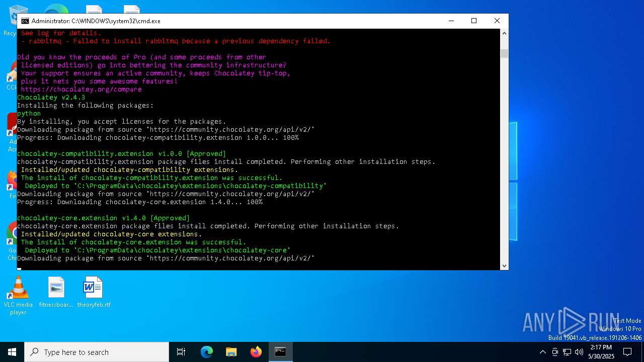Open the volume speaker tray icon
This screenshot has height=362, width=644.
click(579, 352)
